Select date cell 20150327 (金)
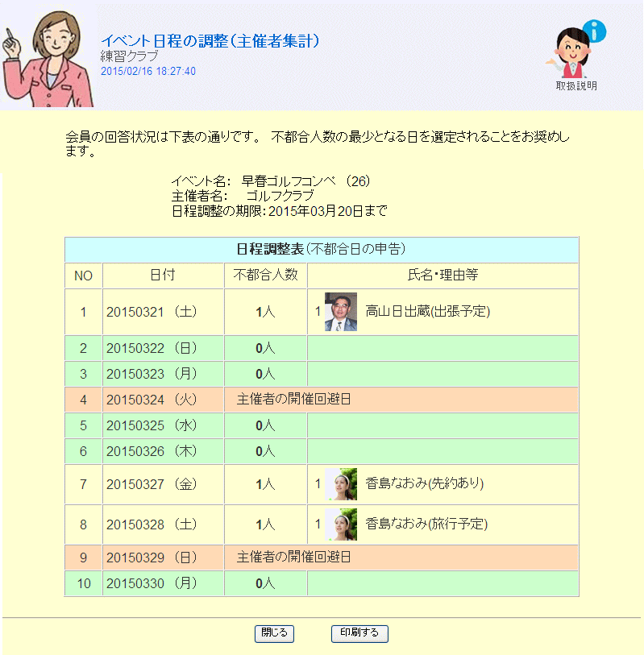 [163, 484]
